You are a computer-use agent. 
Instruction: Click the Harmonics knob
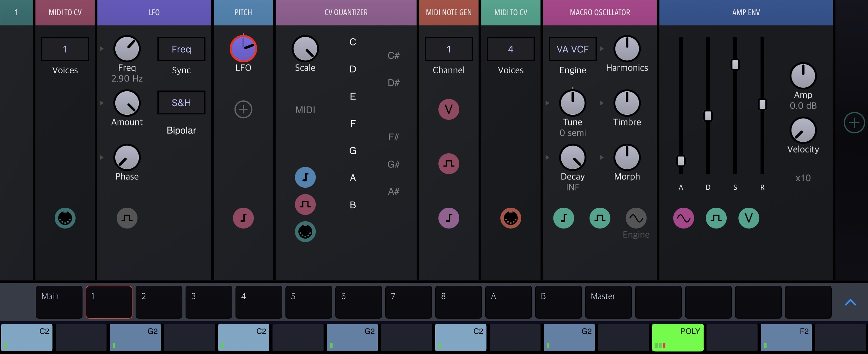(x=627, y=49)
